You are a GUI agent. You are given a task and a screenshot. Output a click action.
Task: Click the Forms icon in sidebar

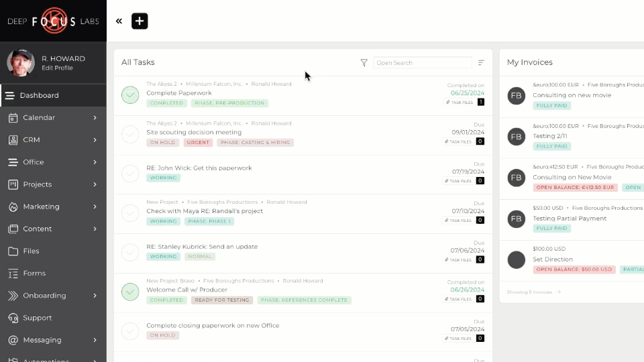click(13, 273)
